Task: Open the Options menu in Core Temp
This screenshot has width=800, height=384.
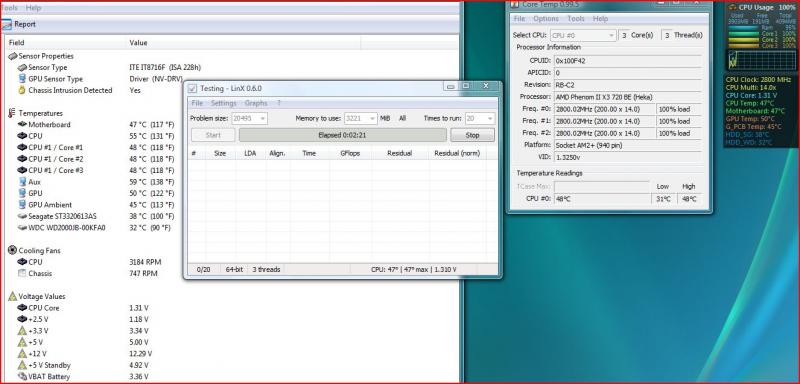Action: 546,18
